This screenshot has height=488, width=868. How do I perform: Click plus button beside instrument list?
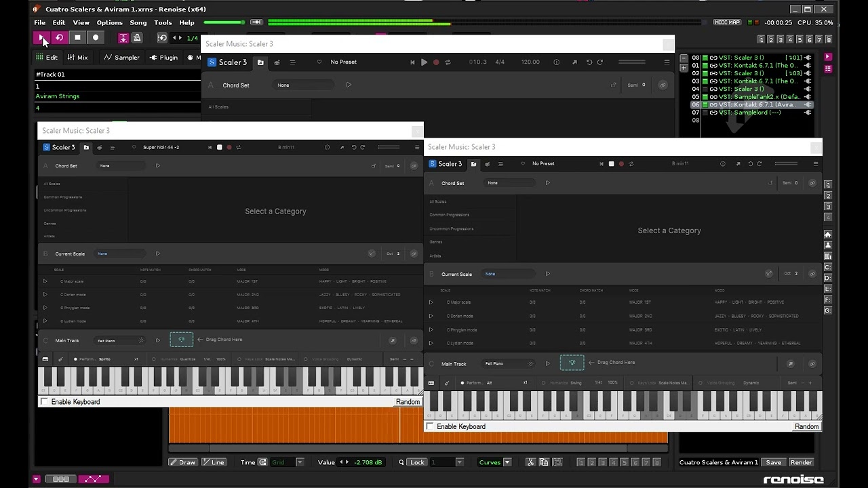coord(684,67)
